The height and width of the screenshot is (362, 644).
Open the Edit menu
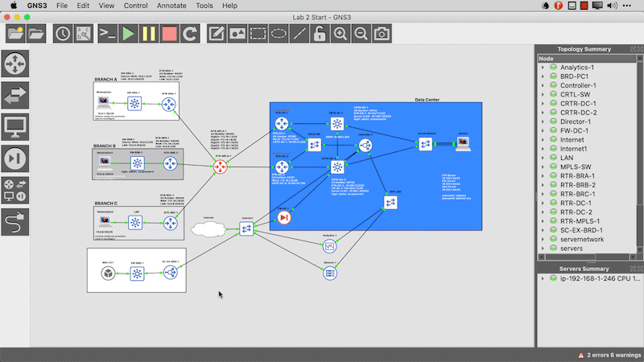pos(83,6)
